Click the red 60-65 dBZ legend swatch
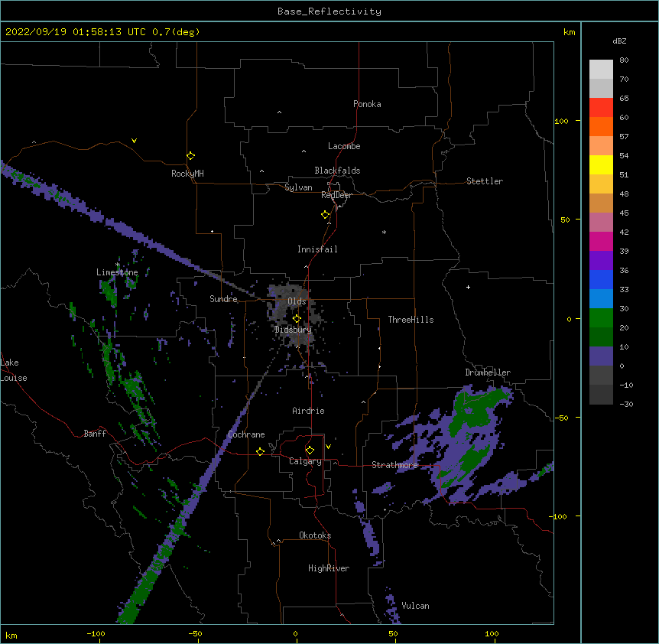Screen dimensions: 659x644 tap(601, 108)
